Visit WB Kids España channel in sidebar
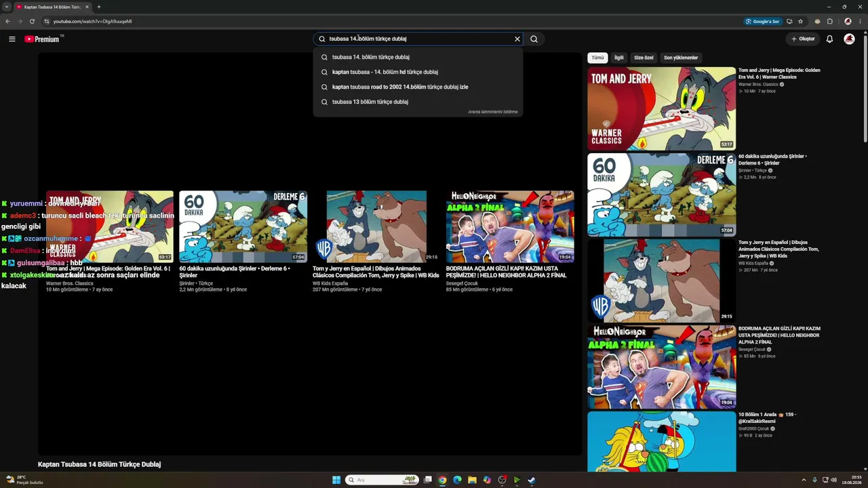 [x=753, y=263]
